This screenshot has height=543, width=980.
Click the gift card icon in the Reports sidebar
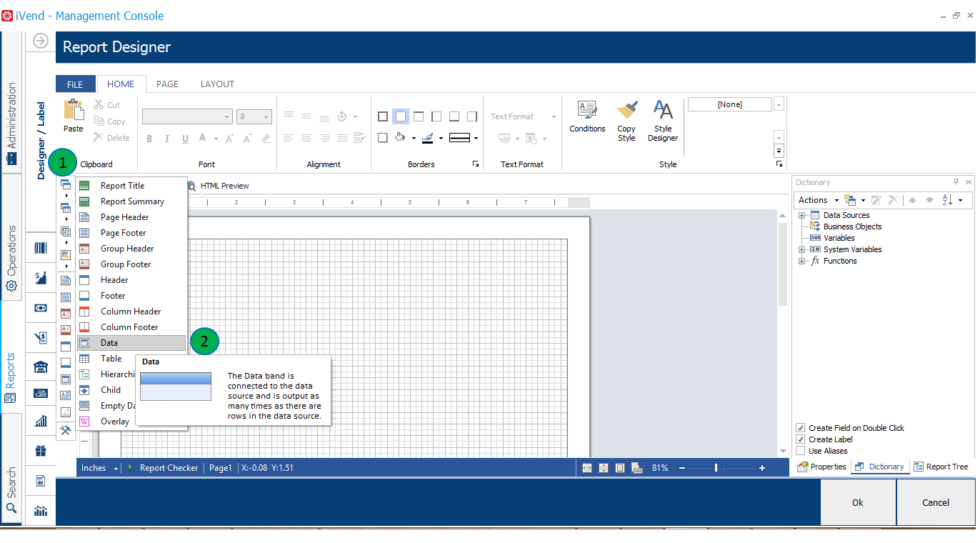pyautogui.click(x=41, y=393)
